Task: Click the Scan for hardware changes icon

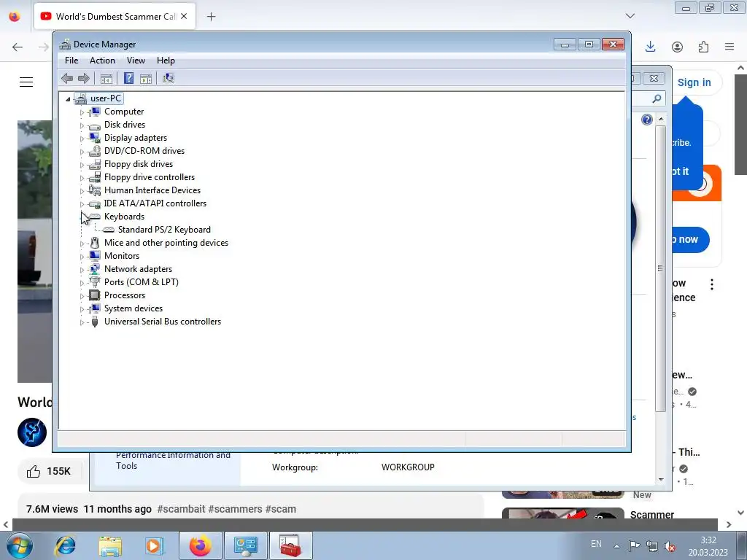Action: pyautogui.click(x=169, y=78)
